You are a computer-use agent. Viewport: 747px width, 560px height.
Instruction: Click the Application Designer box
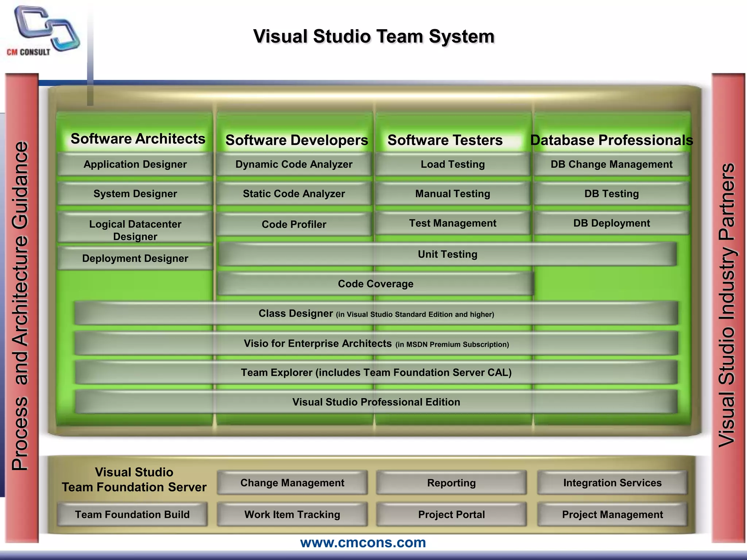135,164
